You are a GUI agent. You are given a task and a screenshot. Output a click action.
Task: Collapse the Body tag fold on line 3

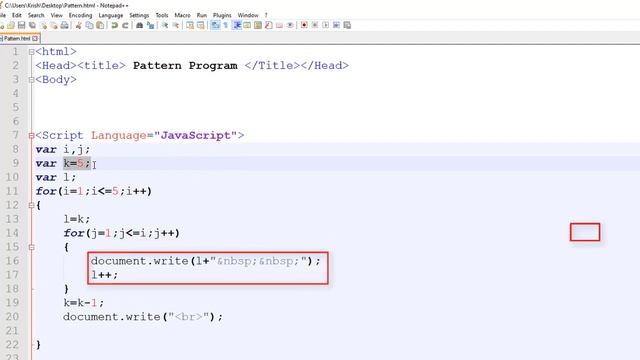click(31, 80)
